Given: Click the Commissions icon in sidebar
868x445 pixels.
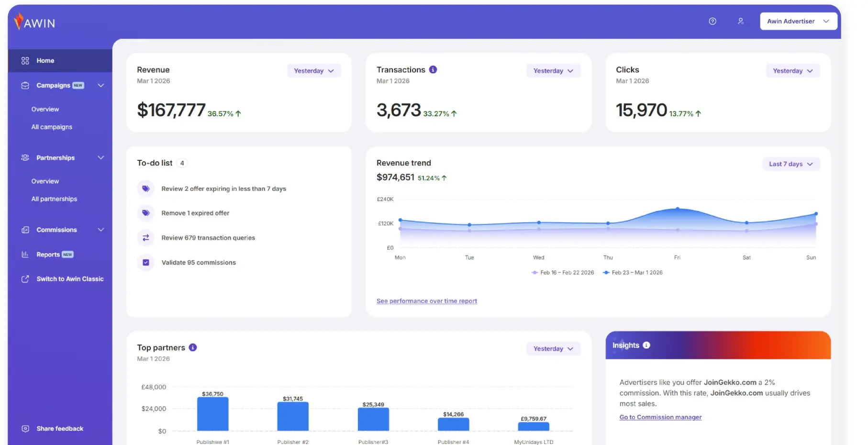Looking at the screenshot, I should tap(25, 230).
